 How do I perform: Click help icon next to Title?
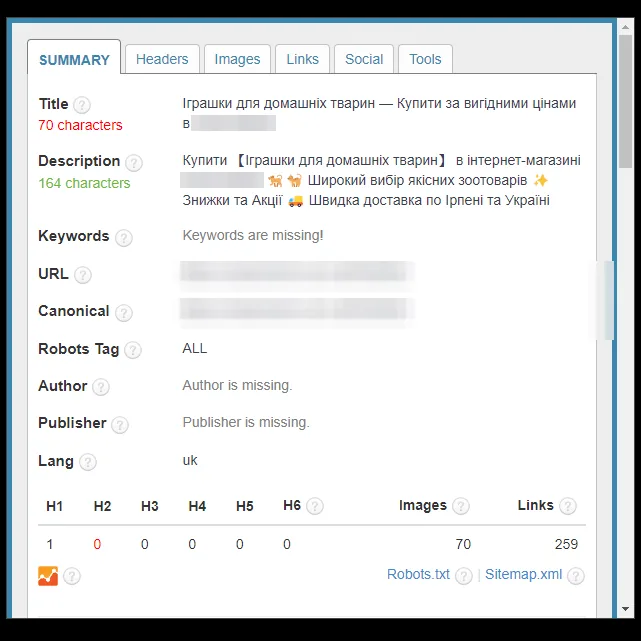tap(82, 105)
